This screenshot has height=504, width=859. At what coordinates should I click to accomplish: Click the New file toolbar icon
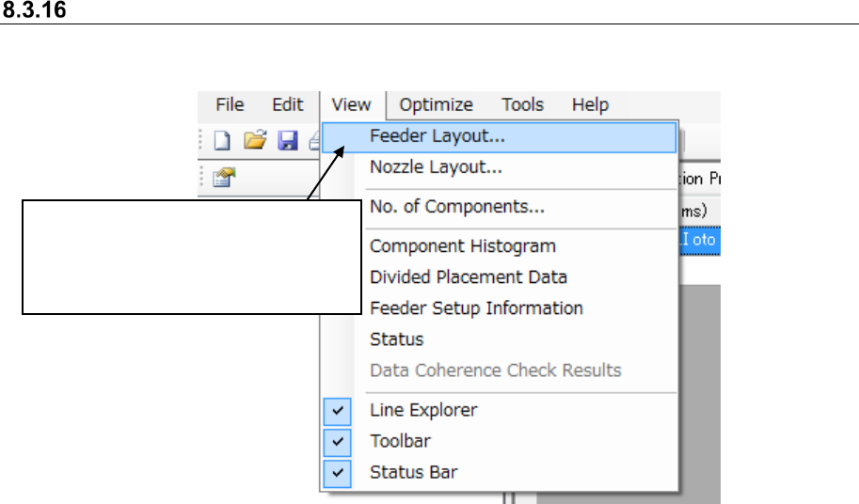[222, 141]
